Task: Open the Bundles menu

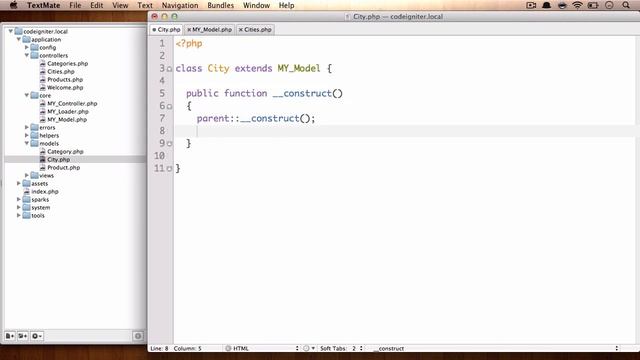Action: click(220, 5)
